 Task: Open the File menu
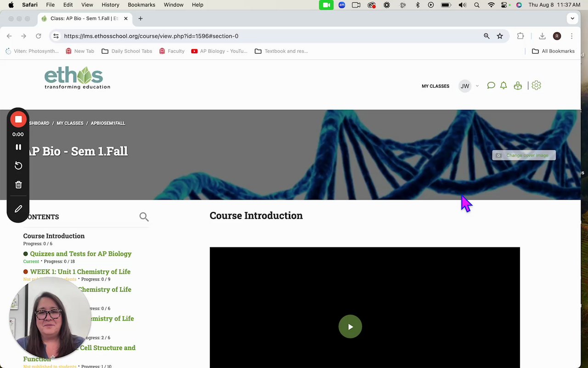click(50, 5)
